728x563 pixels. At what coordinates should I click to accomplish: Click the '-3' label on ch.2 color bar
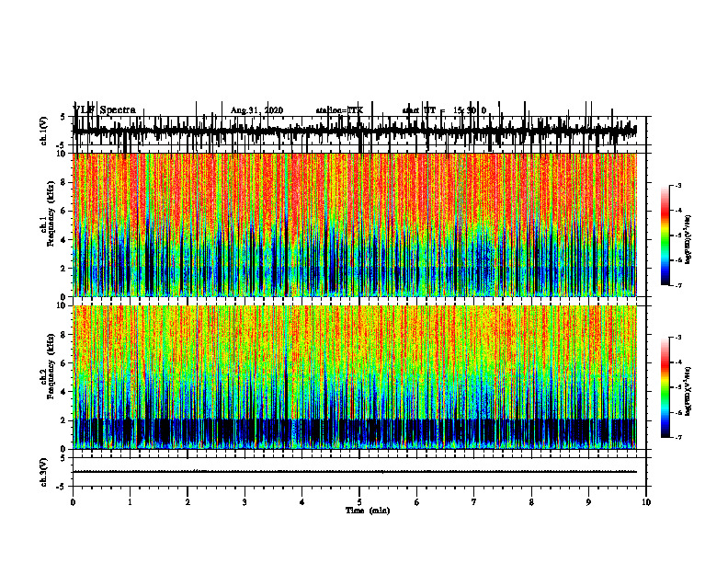coord(677,338)
